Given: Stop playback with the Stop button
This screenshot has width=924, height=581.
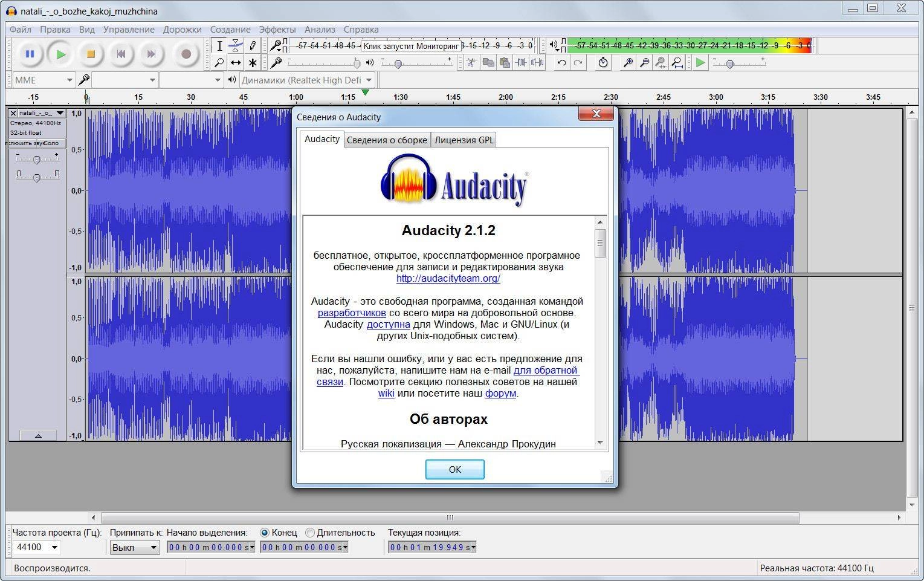Looking at the screenshot, I should [91, 54].
